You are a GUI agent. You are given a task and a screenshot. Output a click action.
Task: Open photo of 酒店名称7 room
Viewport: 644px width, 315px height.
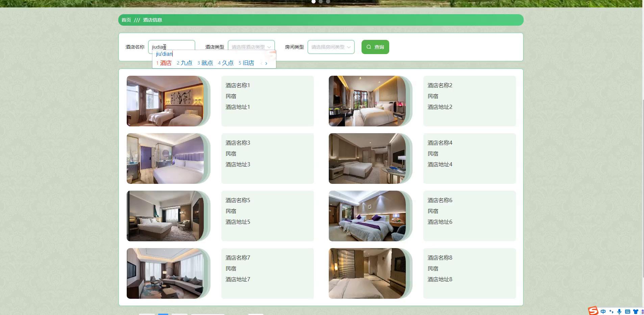click(x=165, y=273)
